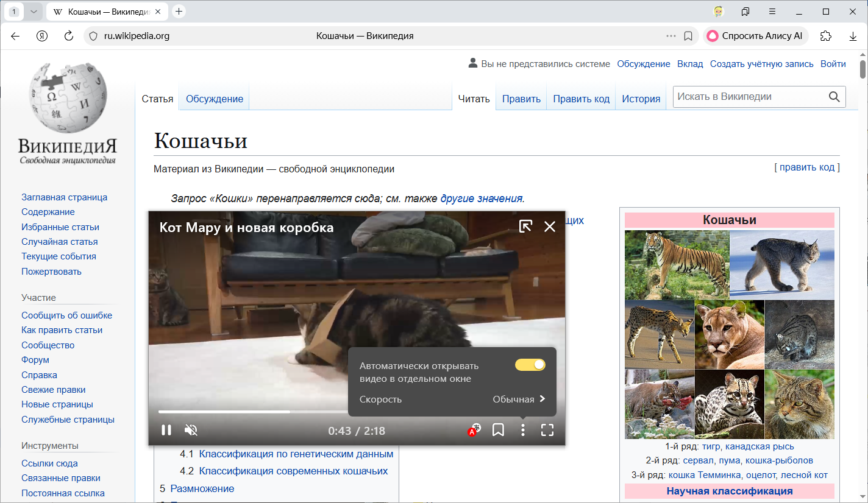Open browser downloads
This screenshot has width=868, height=503.
pyautogui.click(x=853, y=36)
